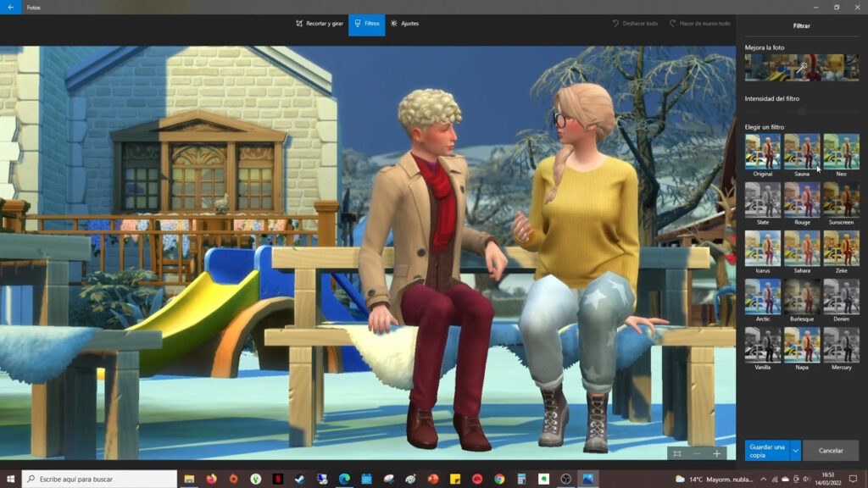Click the fit-to-window icon

pyautogui.click(x=677, y=454)
